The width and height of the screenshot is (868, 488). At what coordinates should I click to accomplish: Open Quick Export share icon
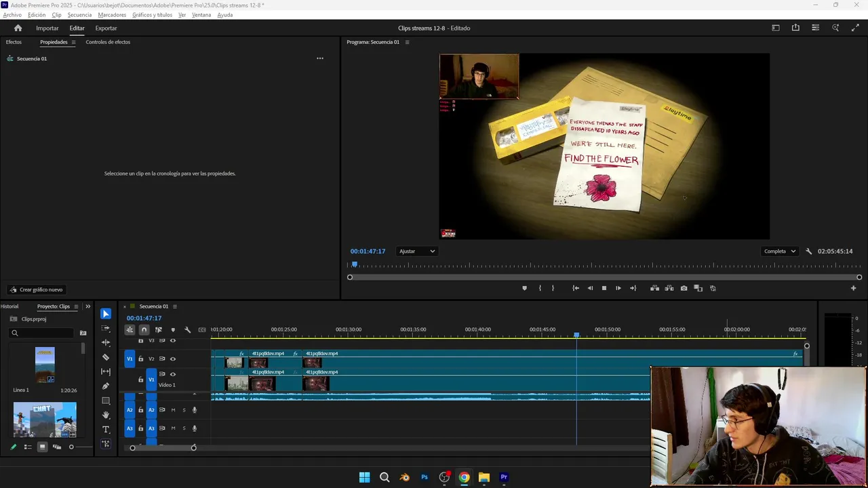pos(795,28)
